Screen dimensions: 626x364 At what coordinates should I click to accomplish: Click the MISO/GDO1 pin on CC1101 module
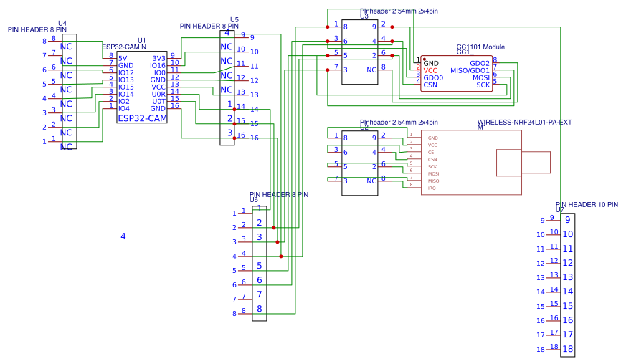click(x=470, y=71)
